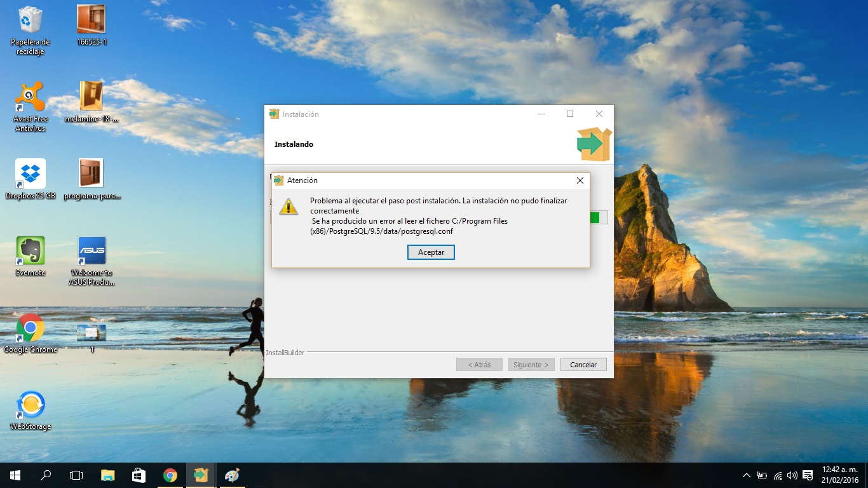This screenshot has width=868, height=488.
Task: Open the Welcome to ASUS Products shortcut
Action: [92, 251]
